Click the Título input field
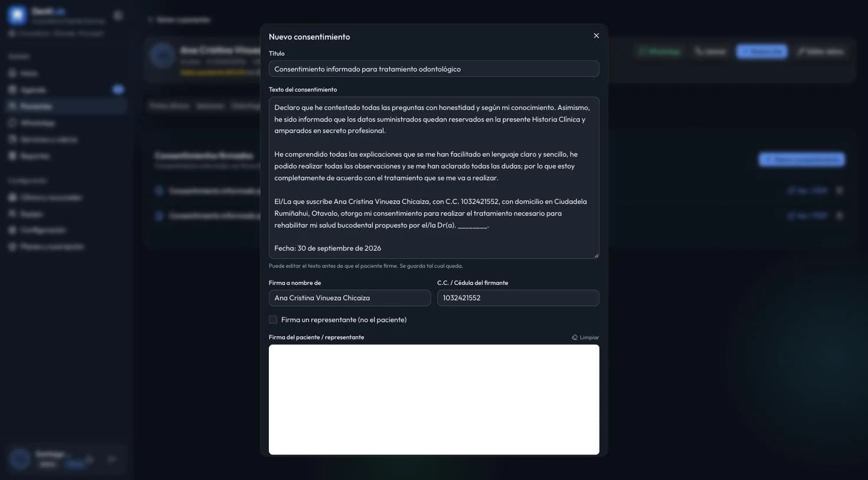The image size is (868, 480). (x=434, y=69)
